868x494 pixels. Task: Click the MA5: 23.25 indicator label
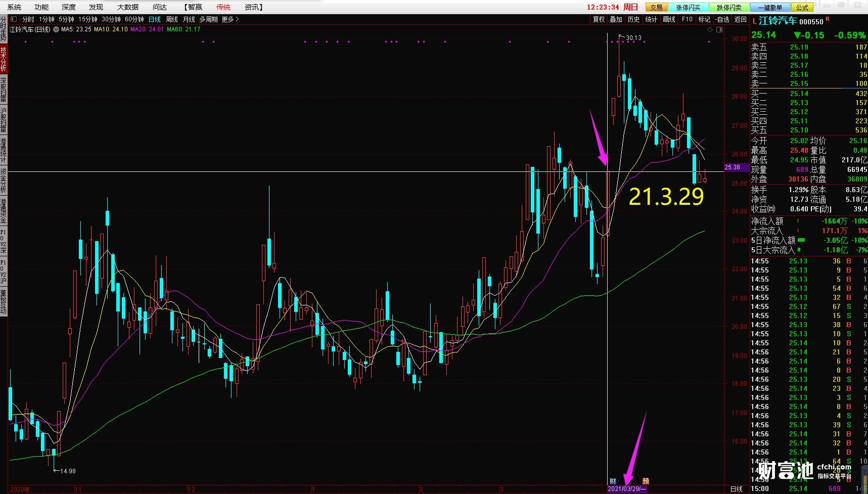coord(76,29)
